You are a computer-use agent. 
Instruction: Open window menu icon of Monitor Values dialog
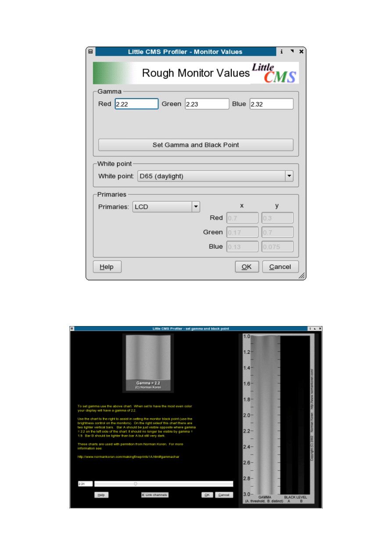pos(90,51)
